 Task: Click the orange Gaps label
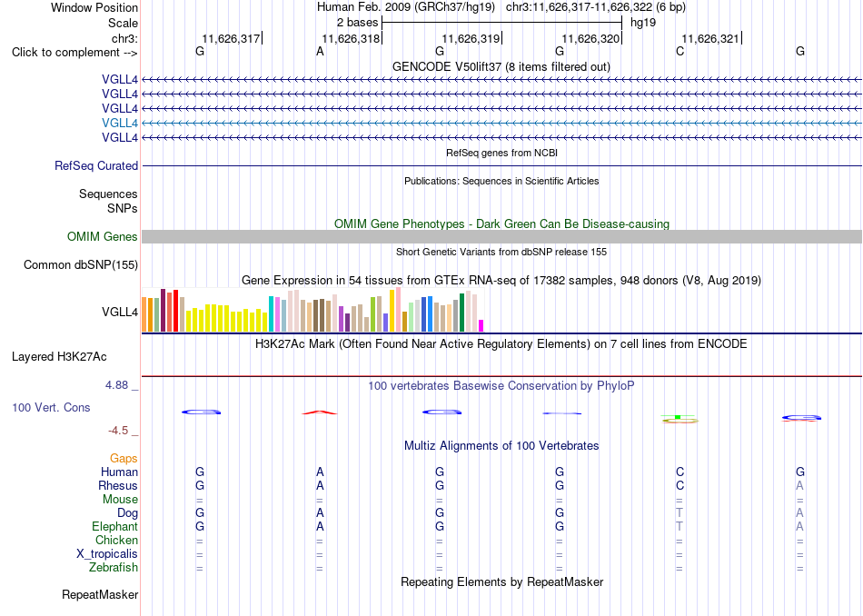pos(124,459)
